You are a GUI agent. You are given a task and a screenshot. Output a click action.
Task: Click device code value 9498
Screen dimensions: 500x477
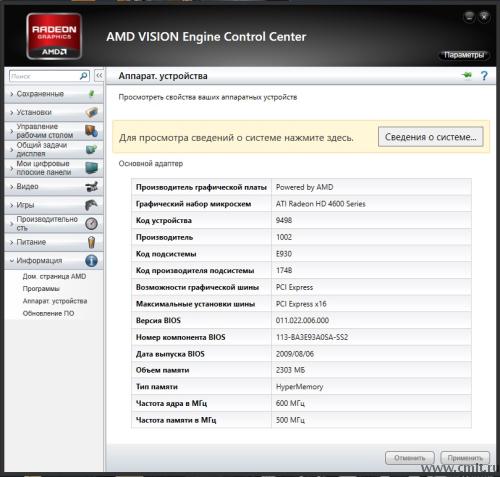point(284,220)
